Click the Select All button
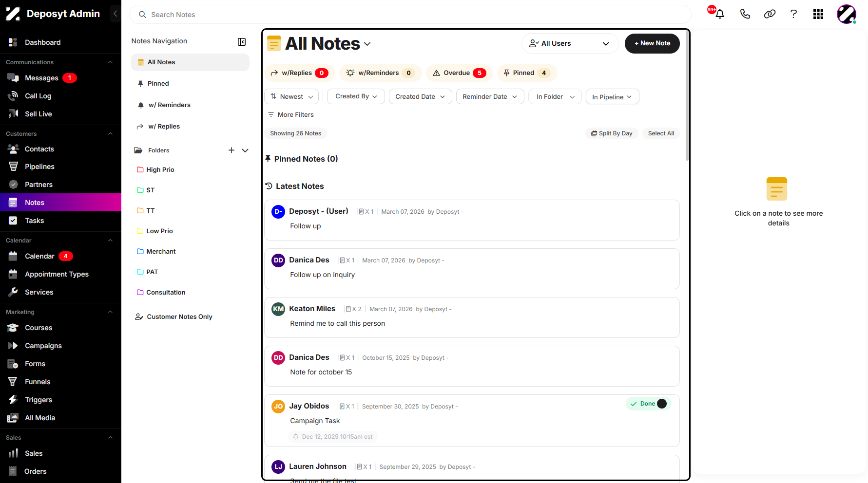 click(x=661, y=133)
